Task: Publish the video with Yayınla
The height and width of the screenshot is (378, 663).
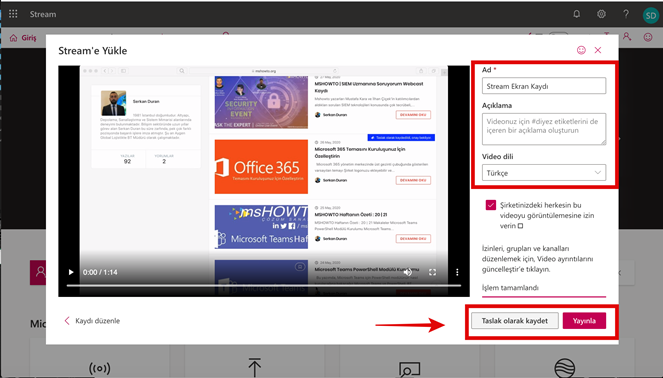Action: click(584, 320)
